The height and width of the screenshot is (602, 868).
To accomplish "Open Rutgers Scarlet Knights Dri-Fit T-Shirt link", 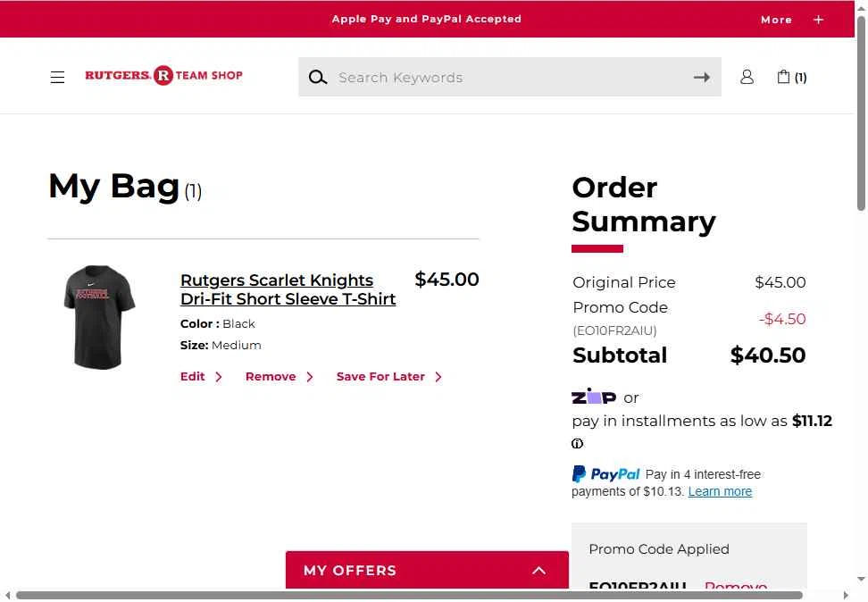I will 288,289.
